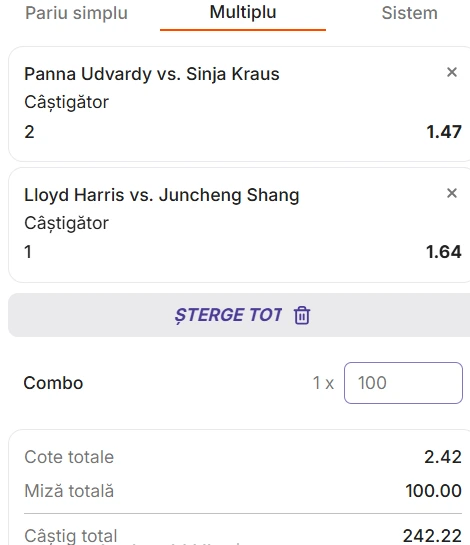This screenshot has width=470, height=545.
Task: Select the Multiplu tab
Action: (x=243, y=13)
